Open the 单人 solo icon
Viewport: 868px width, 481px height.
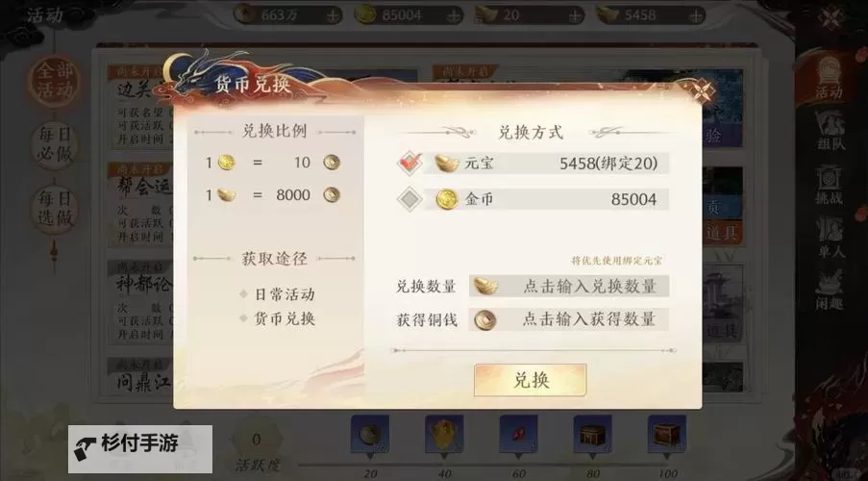[x=831, y=238]
